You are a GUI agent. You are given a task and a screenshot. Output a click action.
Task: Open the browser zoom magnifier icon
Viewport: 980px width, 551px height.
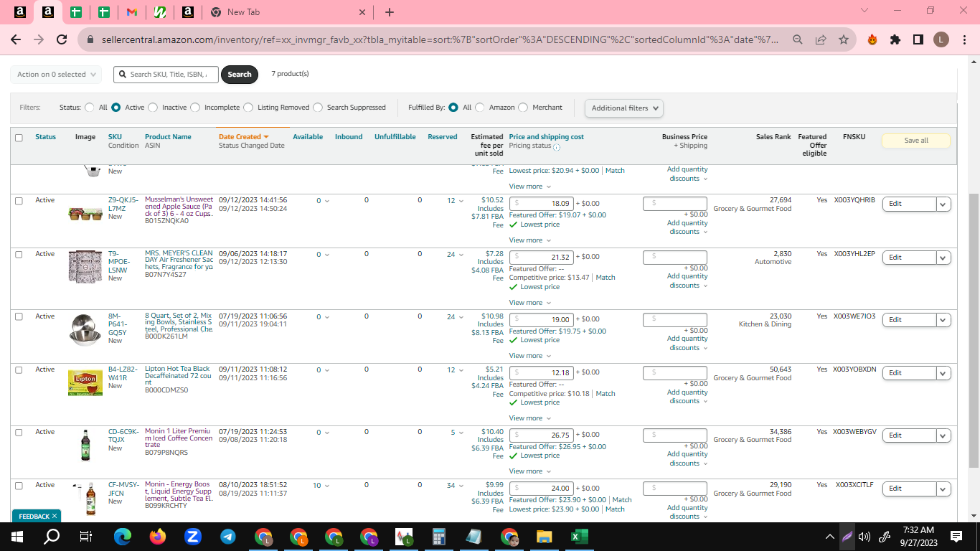[x=798, y=39]
